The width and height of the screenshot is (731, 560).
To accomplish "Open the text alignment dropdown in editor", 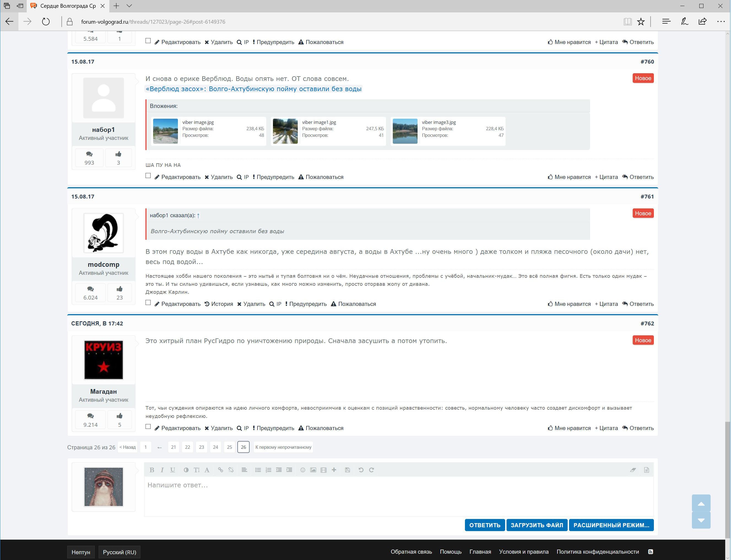I will click(244, 470).
